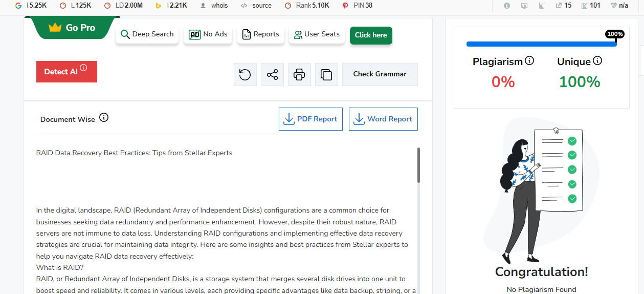This screenshot has height=294, width=644.
Task: Download the Word Report
Action: (x=383, y=119)
